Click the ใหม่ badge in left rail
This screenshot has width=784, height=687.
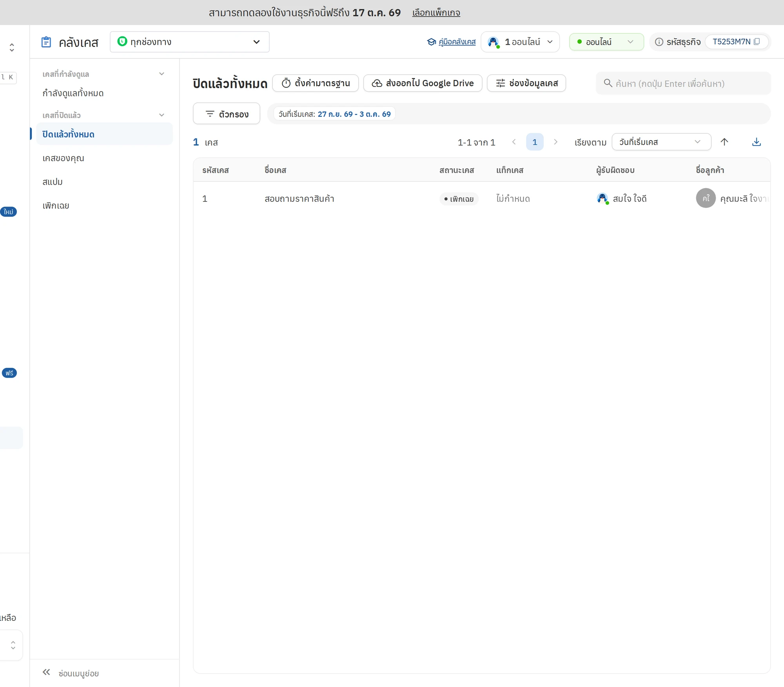[9, 212]
